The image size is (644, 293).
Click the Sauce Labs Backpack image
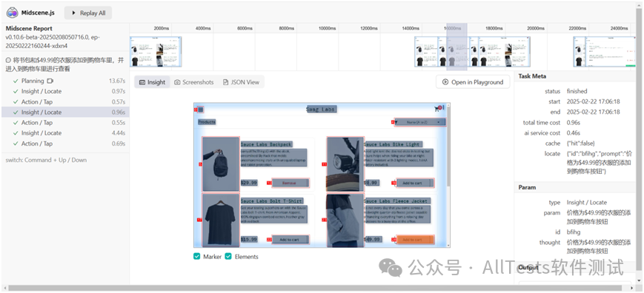(221, 164)
